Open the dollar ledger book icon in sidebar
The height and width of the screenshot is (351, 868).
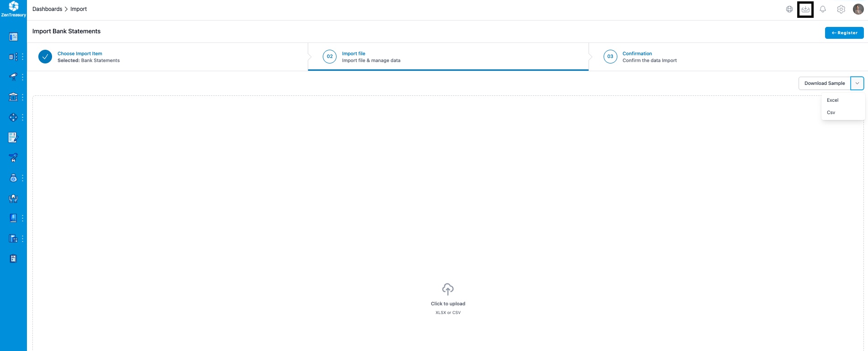[x=13, y=218]
